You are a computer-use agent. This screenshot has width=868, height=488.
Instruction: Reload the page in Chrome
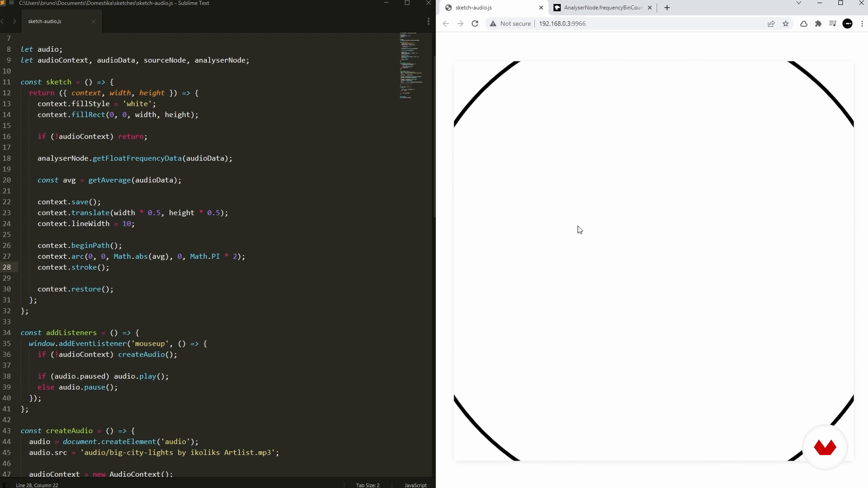(475, 23)
